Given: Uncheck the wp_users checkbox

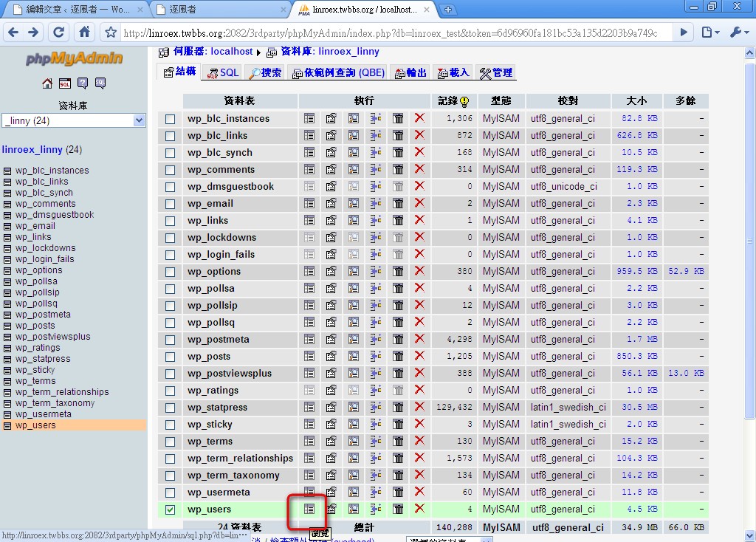Looking at the screenshot, I should (171, 510).
